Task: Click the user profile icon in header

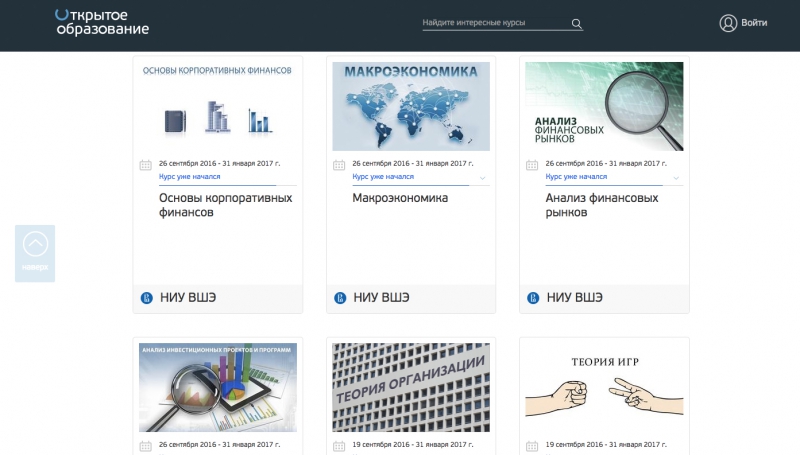Action: 728,23
